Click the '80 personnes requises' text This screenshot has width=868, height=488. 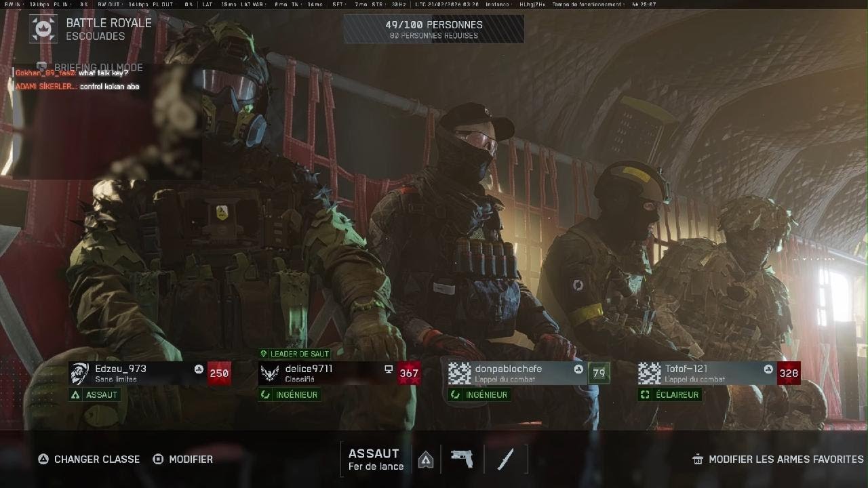point(434,36)
